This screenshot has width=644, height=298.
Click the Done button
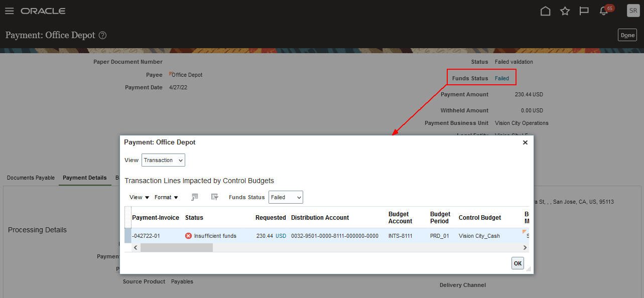627,35
